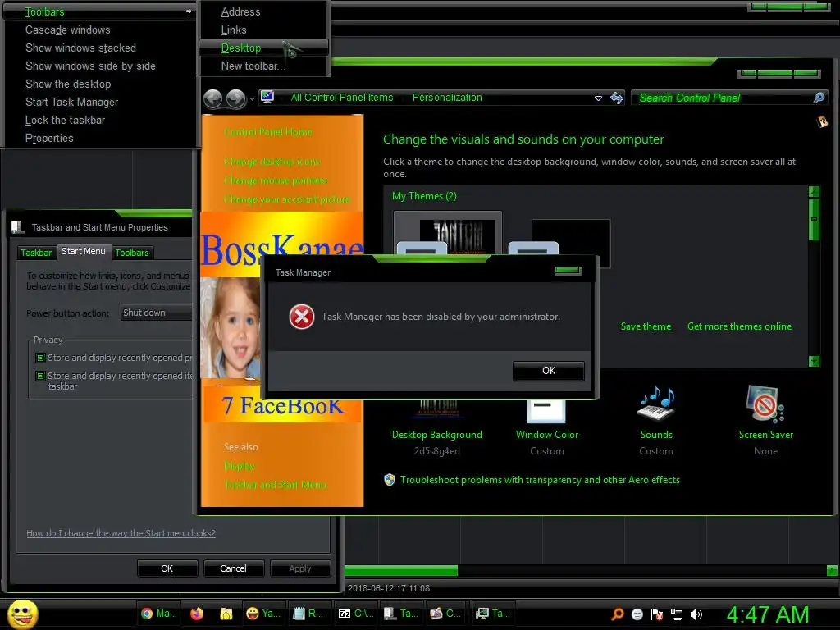Switch to the 7z C:\ taskbar button
Image resolution: width=840 pixels, height=630 pixels.
356,614
